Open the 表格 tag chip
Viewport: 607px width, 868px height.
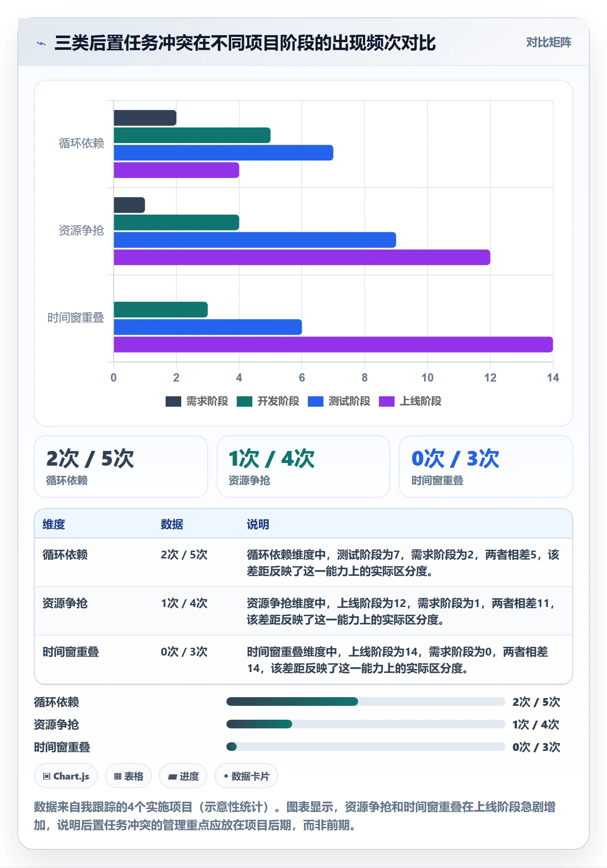(128, 776)
